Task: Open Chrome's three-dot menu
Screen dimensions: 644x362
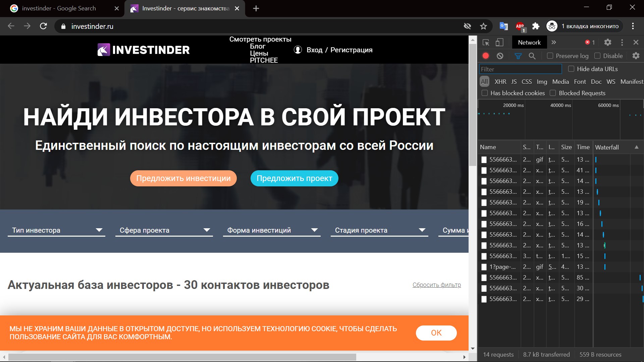Action: click(x=633, y=26)
